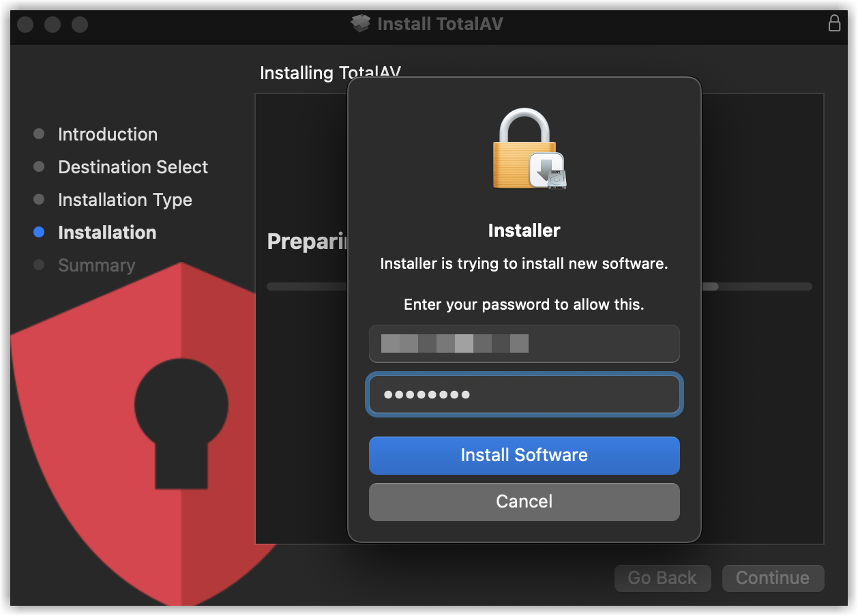Click the padlock icon in the title bar
Screen dimensions: 858x616
click(834, 23)
